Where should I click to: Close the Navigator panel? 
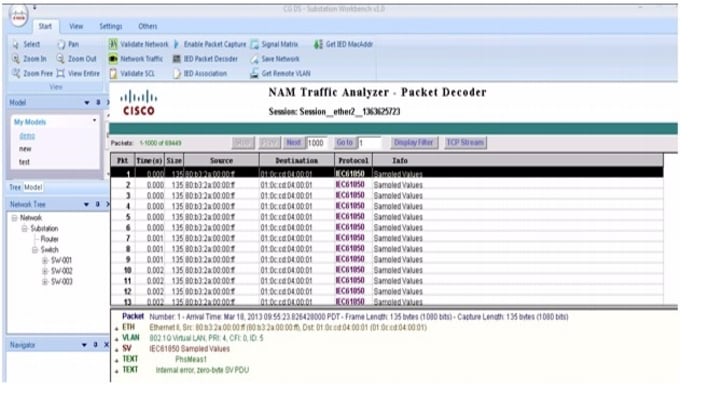106,345
